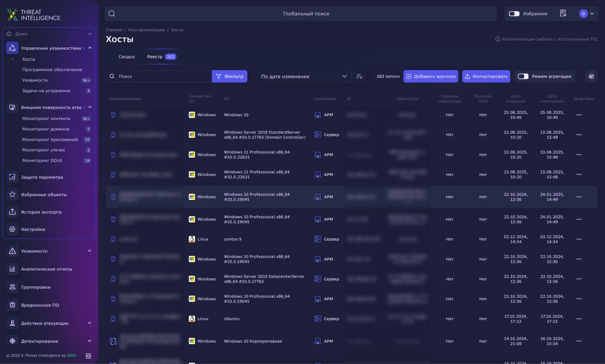The width and height of the screenshot is (605, 364).
Task: Click the Импортировать button
Action: [x=486, y=77]
